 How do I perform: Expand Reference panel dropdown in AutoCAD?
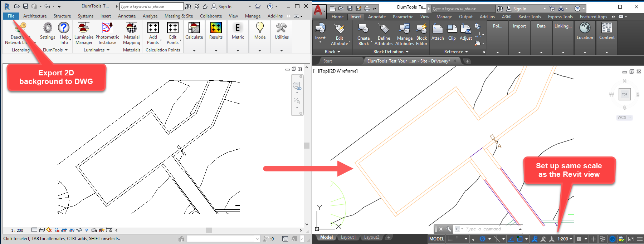point(467,52)
